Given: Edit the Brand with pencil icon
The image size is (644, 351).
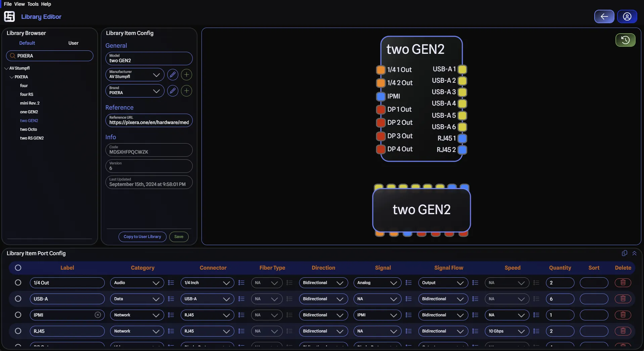Looking at the screenshot, I should tap(173, 91).
